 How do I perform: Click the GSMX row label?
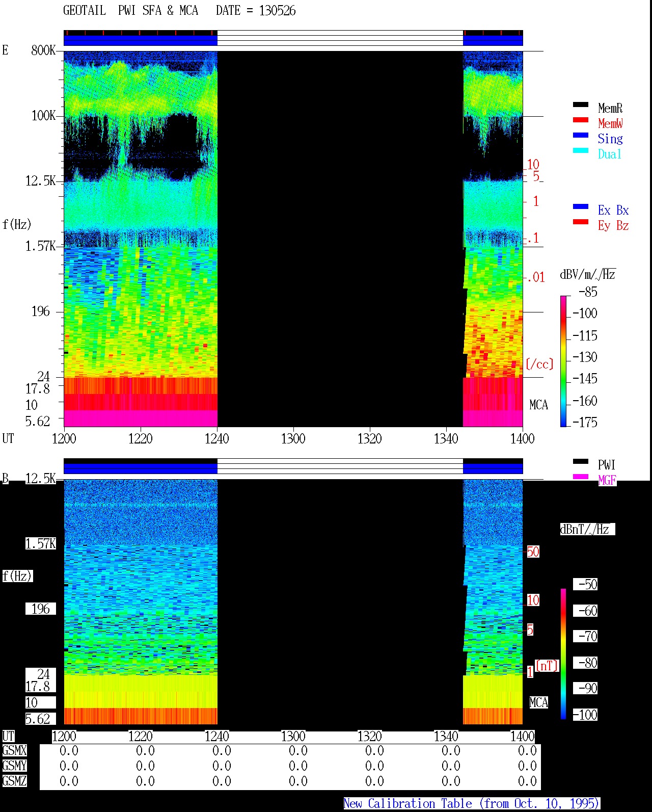click(14, 750)
